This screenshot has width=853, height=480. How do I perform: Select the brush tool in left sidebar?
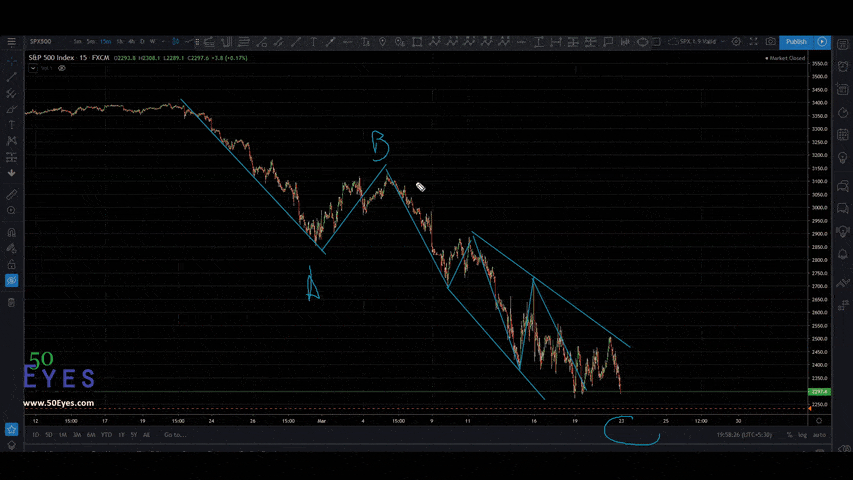click(11, 109)
